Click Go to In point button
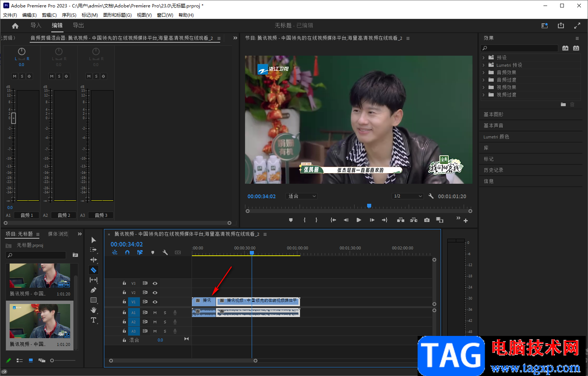Screen dimensions: 588x376 tap(333, 220)
